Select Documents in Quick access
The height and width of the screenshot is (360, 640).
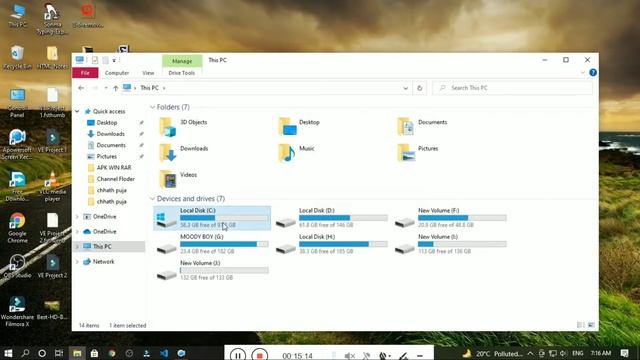(x=111, y=145)
